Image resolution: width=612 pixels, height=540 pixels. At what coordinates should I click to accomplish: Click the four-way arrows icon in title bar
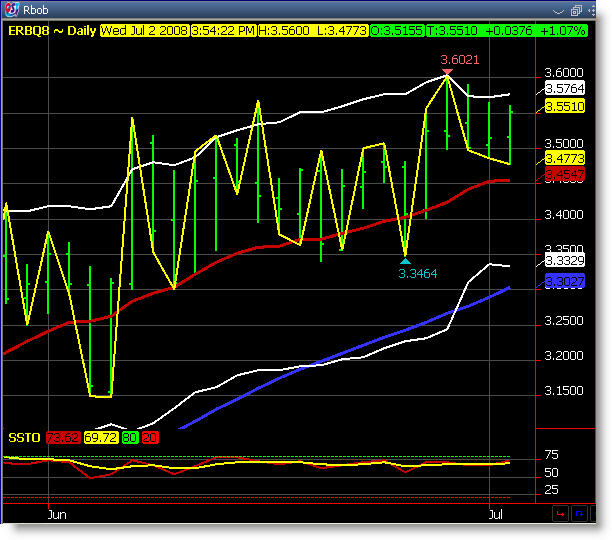point(592,11)
